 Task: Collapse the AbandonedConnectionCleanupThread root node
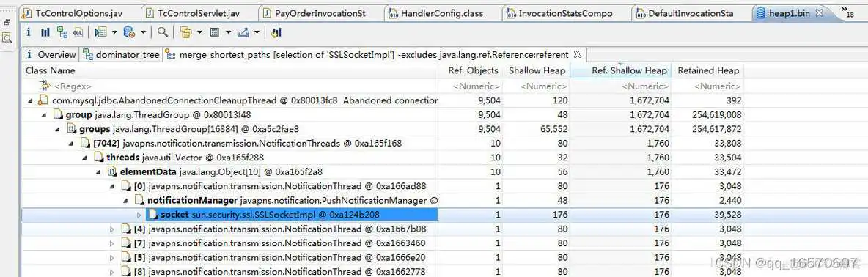point(31,100)
